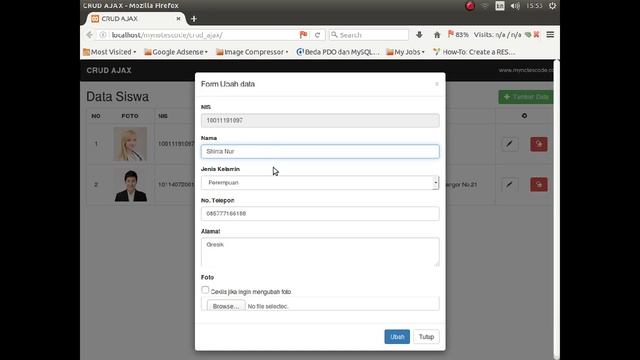Click the man in suit photo thumbnail

130,186
